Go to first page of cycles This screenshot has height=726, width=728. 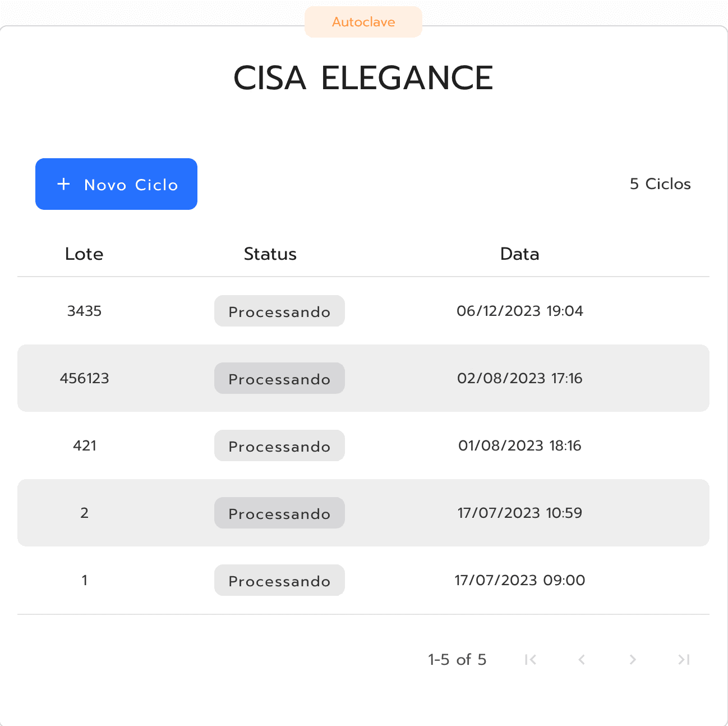[x=531, y=659]
